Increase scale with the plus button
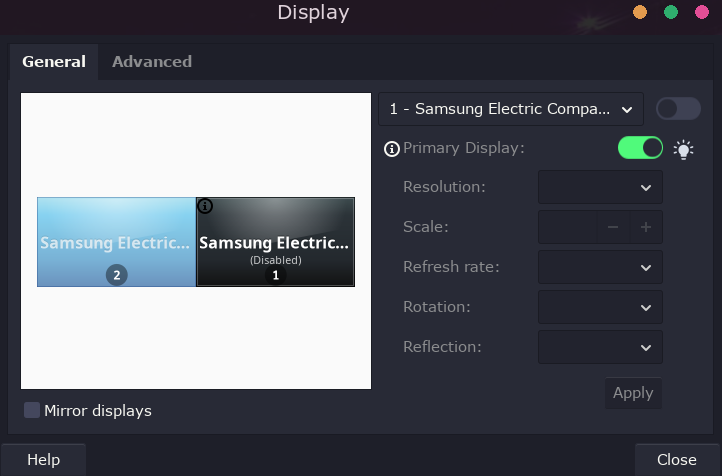The image size is (722, 476). (x=646, y=227)
